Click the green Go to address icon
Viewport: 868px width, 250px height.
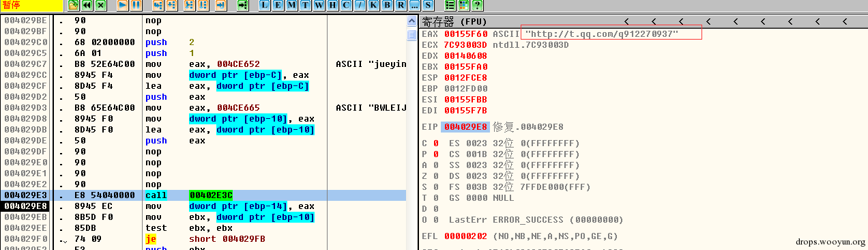[x=242, y=5]
